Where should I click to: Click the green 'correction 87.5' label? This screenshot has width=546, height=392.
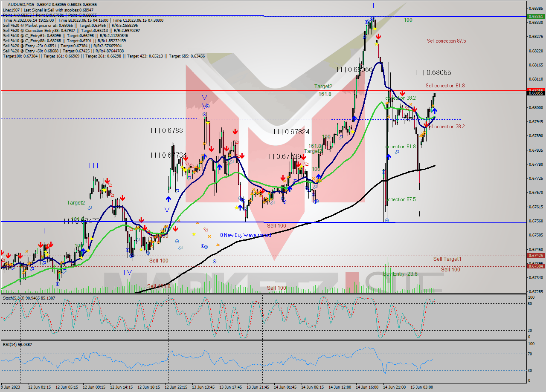coord(401,199)
